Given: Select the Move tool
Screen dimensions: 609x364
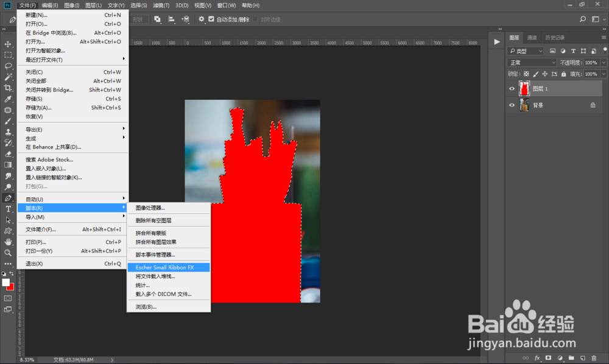Looking at the screenshot, I should (9, 44).
